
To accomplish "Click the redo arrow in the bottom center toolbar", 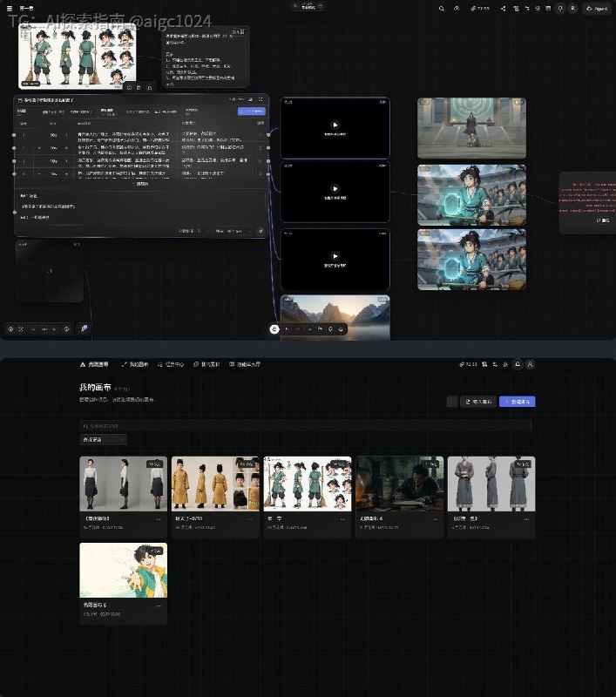I will coord(298,329).
